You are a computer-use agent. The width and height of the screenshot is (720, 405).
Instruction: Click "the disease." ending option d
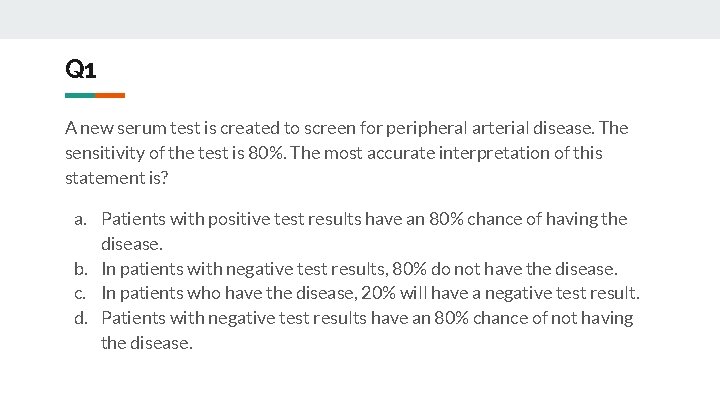click(147, 343)
